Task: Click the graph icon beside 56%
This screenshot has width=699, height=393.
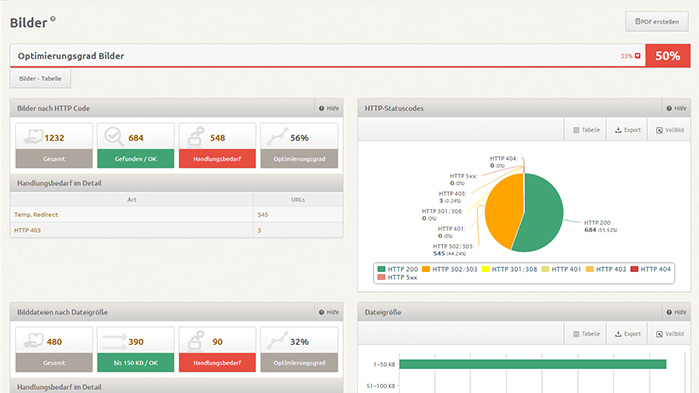Action: [x=278, y=136]
